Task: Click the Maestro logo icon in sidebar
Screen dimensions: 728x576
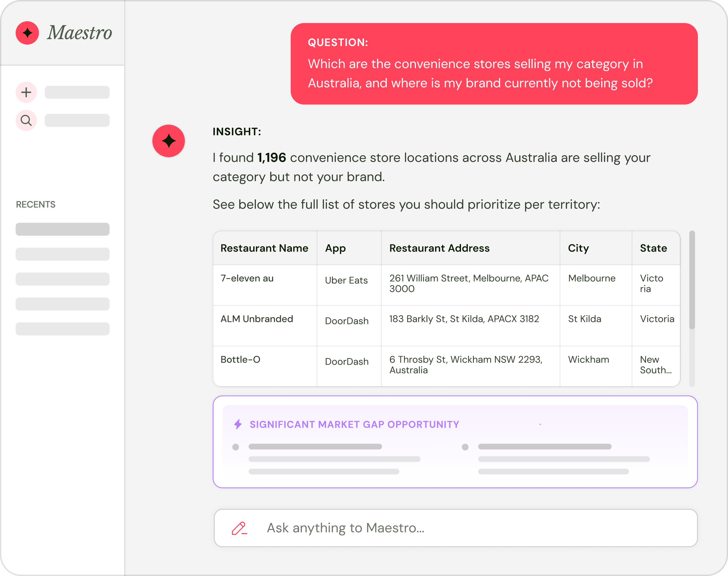Action: point(27,33)
